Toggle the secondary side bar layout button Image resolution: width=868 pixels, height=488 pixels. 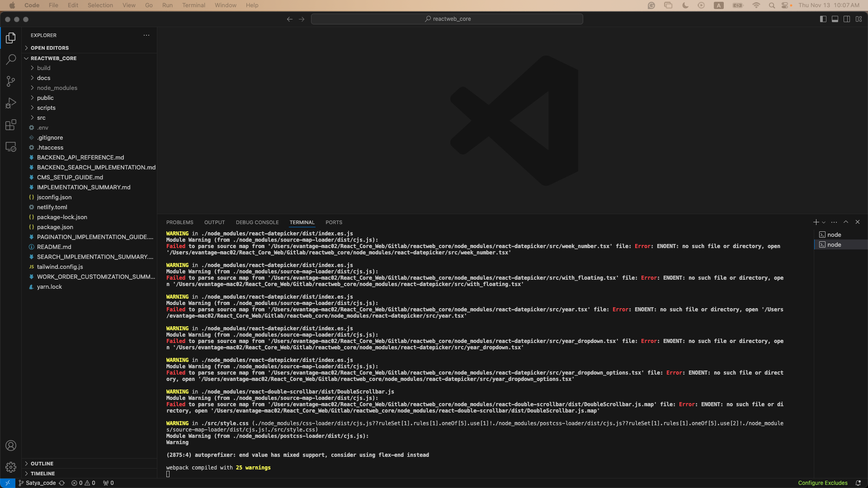[x=847, y=19]
